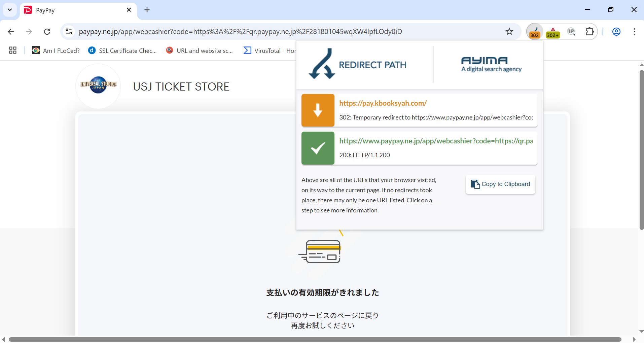Click Copy to Clipboard button
644x343 pixels.
(x=500, y=184)
